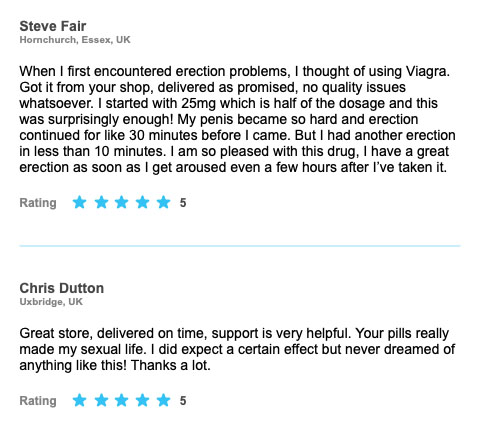Click the Uxbridge, UK location text
Screen dimensions: 483x430
(51, 302)
